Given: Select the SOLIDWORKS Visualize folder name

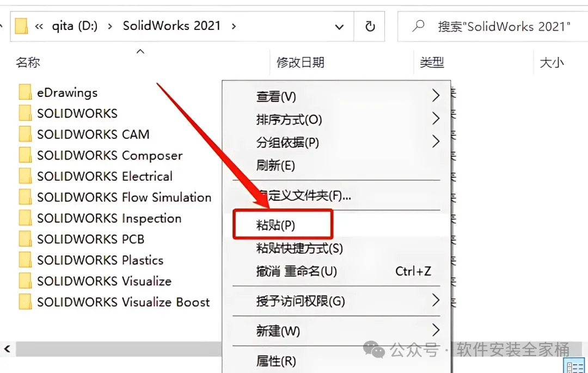Looking at the screenshot, I should tap(104, 281).
